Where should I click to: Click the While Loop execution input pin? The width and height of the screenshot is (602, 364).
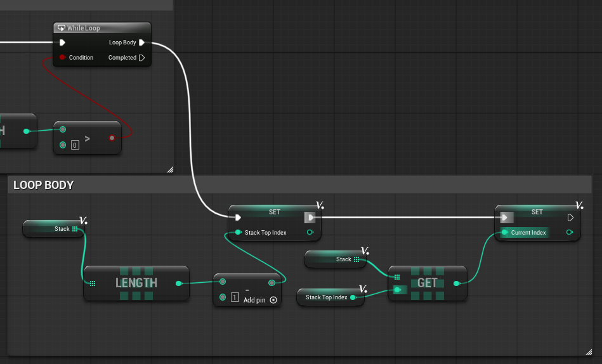(x=63, y=42)
